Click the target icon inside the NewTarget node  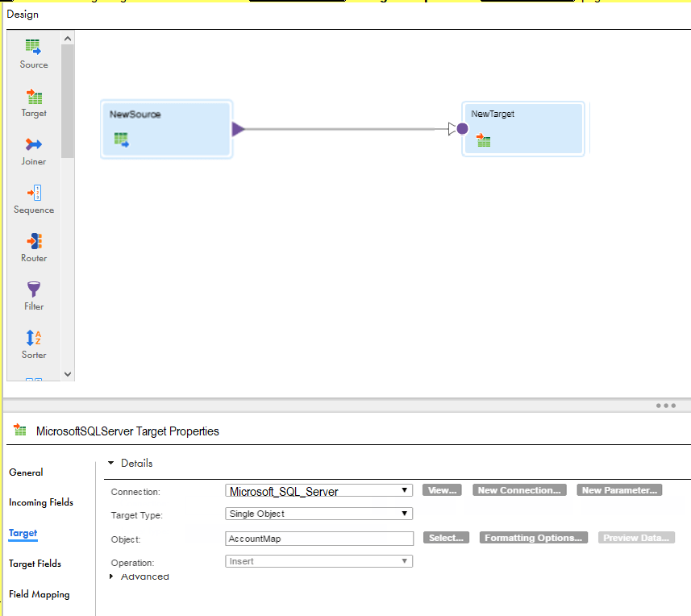[483, 139]
